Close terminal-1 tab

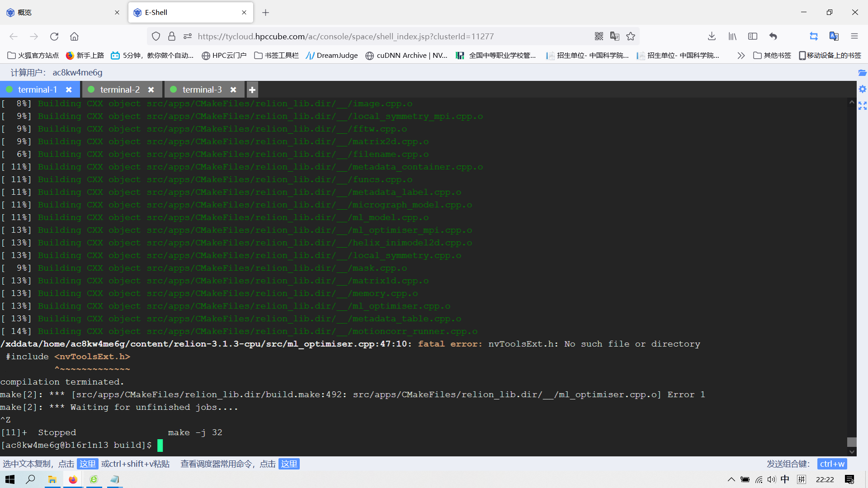(69, 90)
